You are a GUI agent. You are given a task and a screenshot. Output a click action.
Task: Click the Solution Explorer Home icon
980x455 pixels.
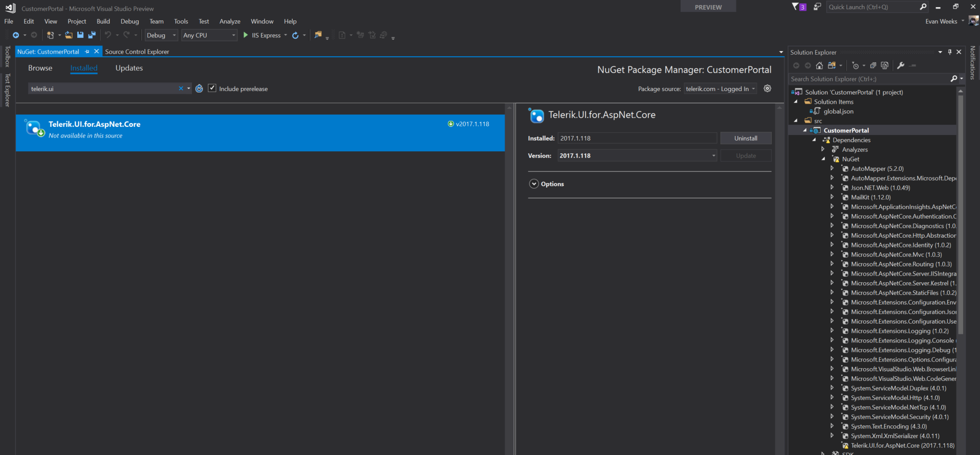click(819, 65)
